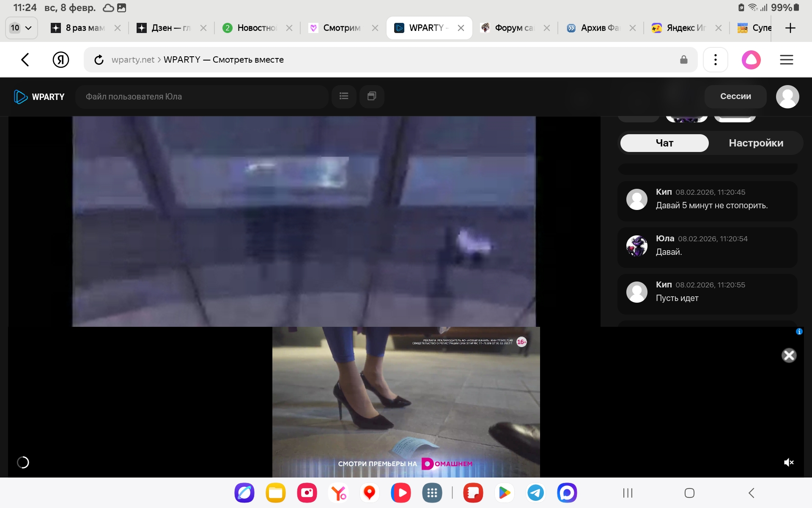Expand the tab count dropdown showing 10
The height and width of the screenshot is (508, 812).
tap(21, 28)
